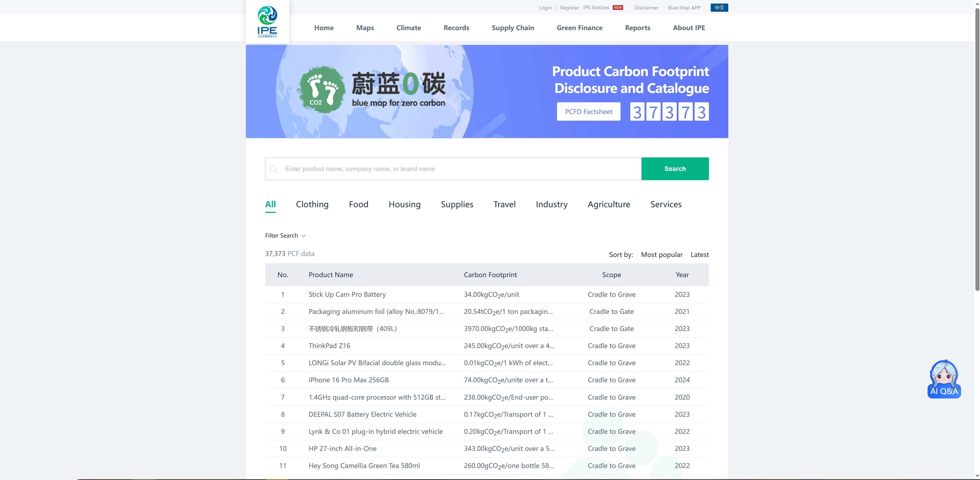This screenshot has height=480, width=980.
Task: Go to the Home menu
Action: (324, 28)
